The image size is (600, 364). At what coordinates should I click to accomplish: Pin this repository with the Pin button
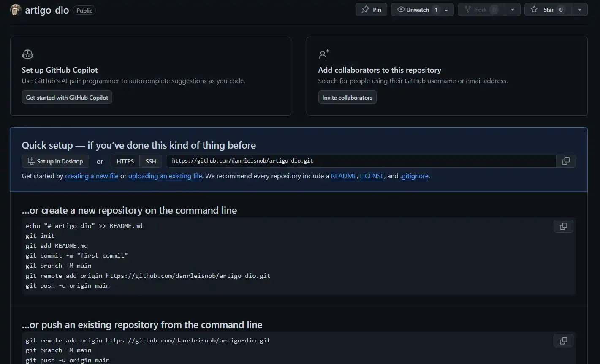[371, 10]
